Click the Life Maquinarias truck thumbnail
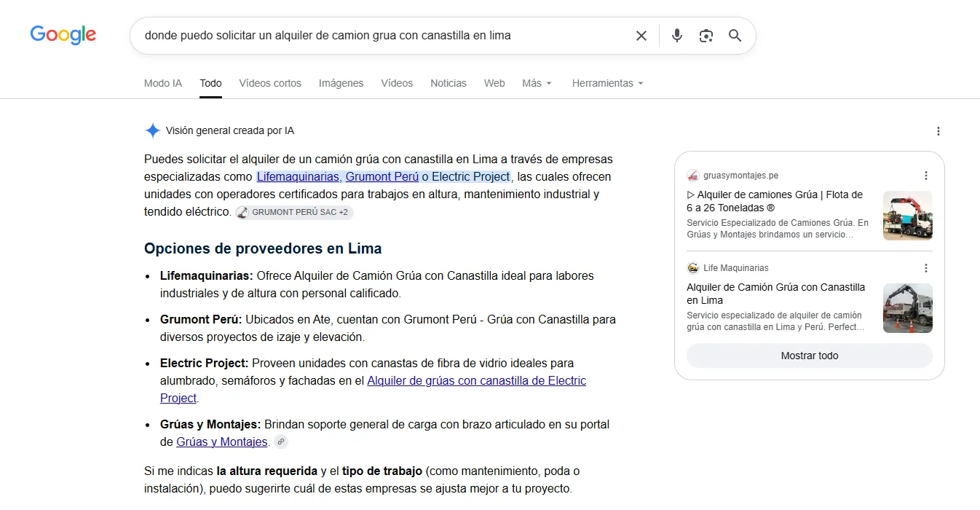 [908, 308]
